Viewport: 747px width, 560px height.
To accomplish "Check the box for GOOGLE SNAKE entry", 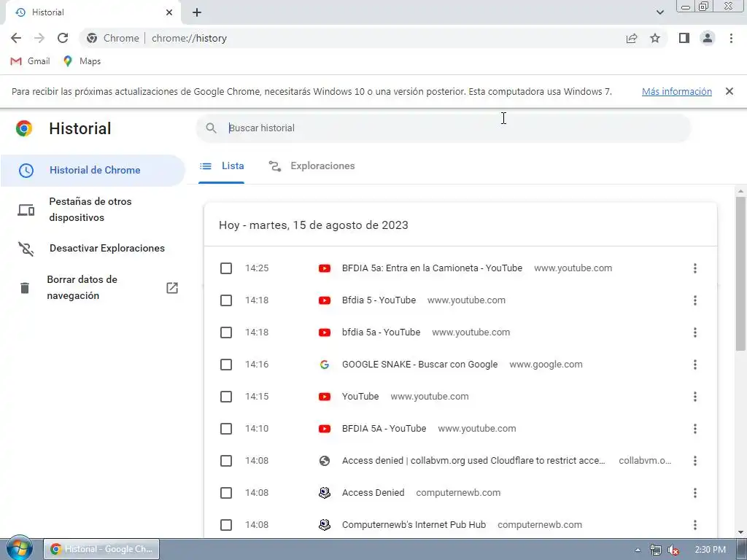I will click(226, 365).
